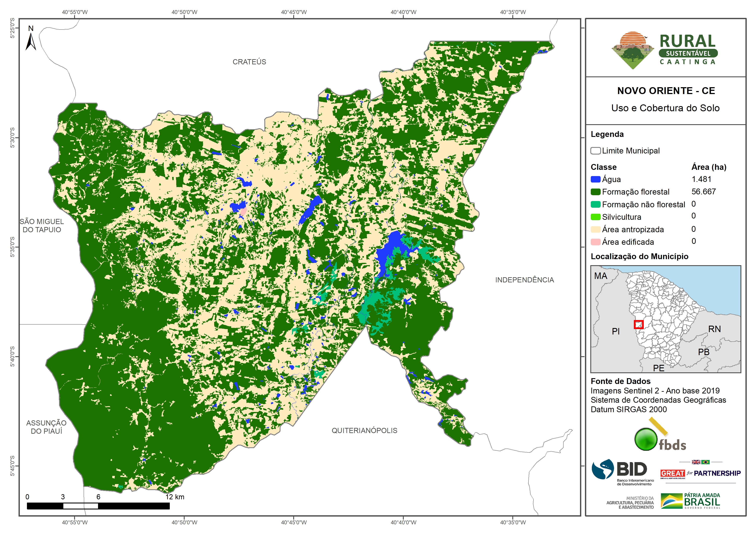Click the dark green Formação florestal swatch
The height and width of the screenshot is (534, 756).
tap(595, 192)
